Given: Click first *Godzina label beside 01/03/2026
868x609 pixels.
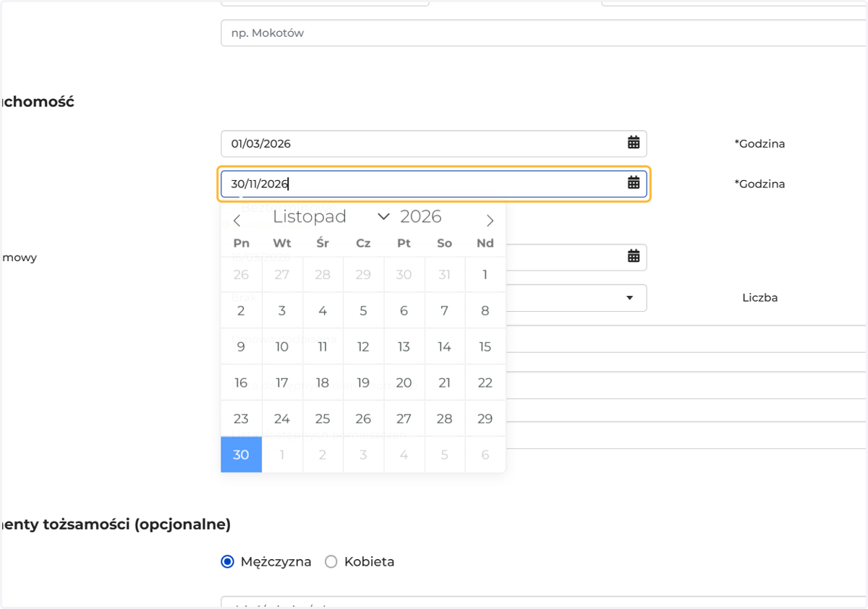Looking at the screenshot, I should point(759,144).
